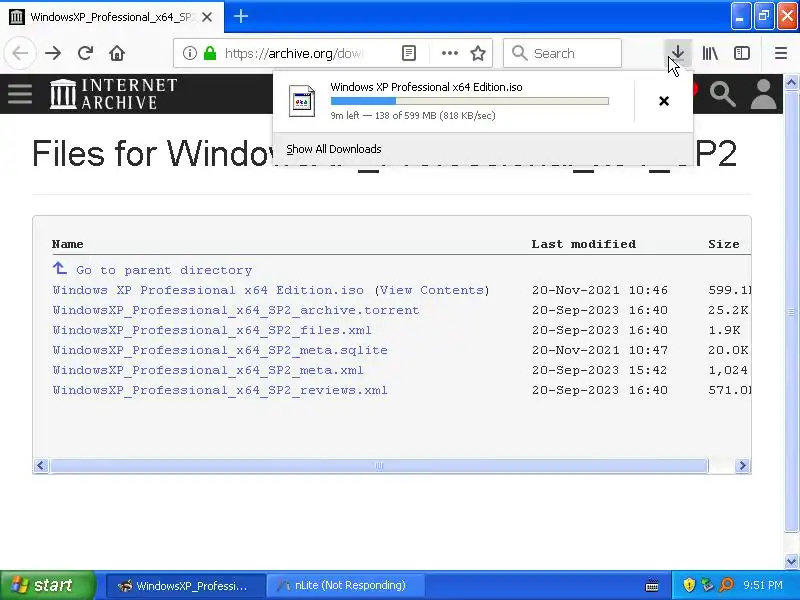Viewport: 800px width, 600px height.
Task: Click the downloads arrow toolbar button
Action: coord(678,53)
